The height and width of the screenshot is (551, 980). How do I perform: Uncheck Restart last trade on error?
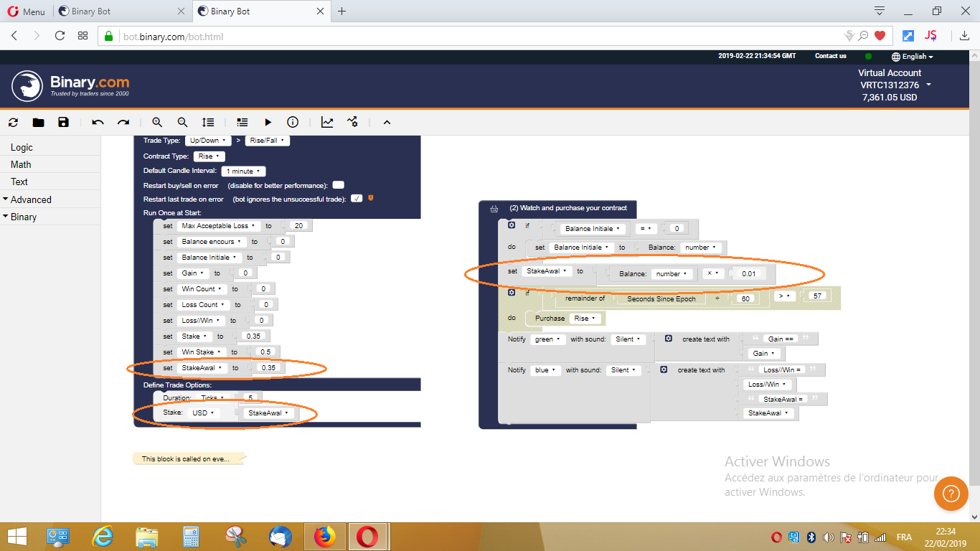coord(357,199)
